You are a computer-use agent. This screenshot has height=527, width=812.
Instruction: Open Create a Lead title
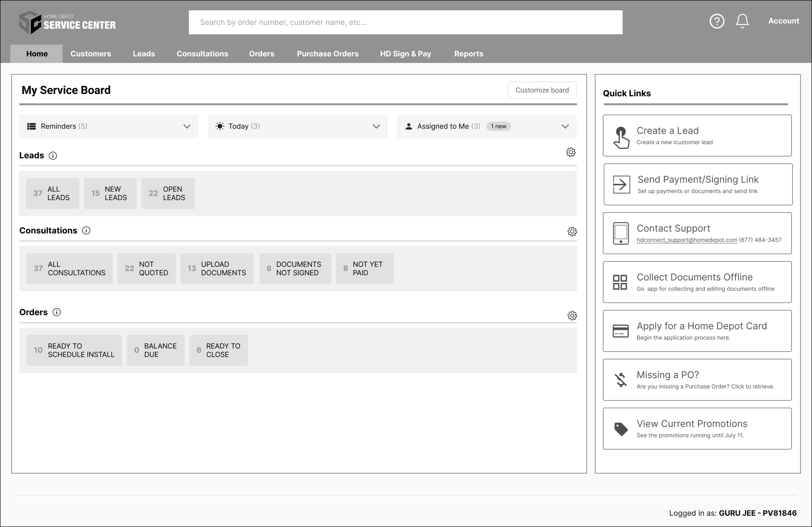[668, 131]
